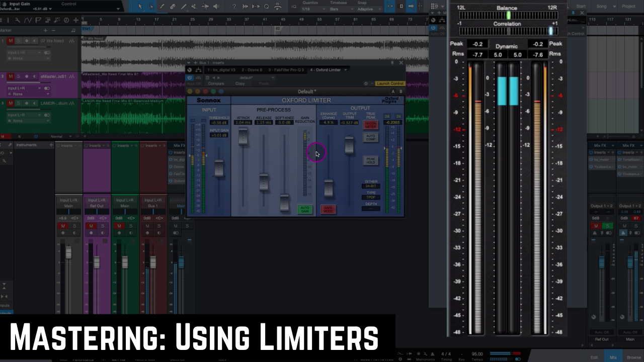
Task: Open the Browse panel tab
Action: [x=634, y=357]
